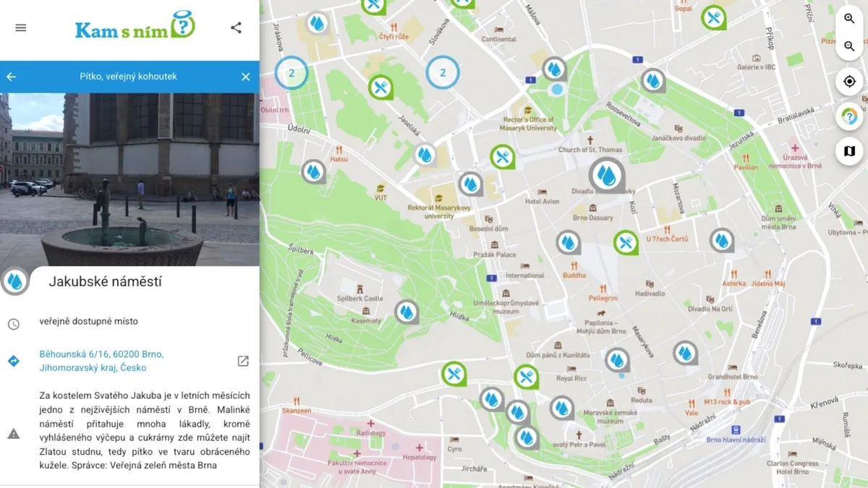This screenshot has height=488, width=868.
Task: Click the Pellegrini restaurant label
Action: pos(603,298)
